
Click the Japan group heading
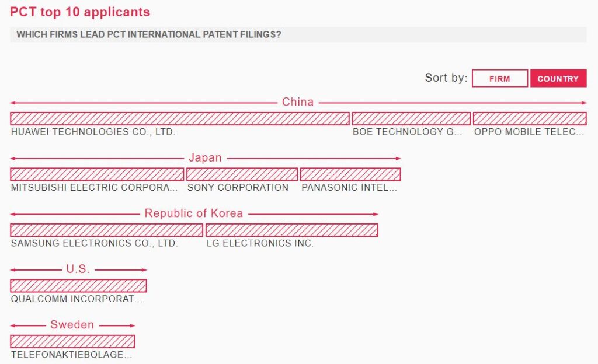click(205, 157)
